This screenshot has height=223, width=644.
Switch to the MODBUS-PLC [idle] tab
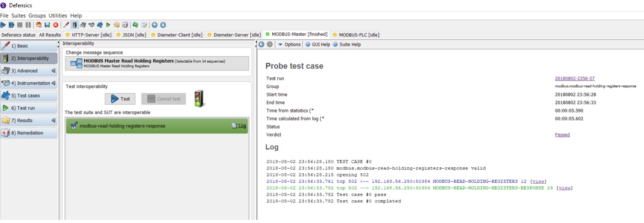click(x=356, y=35)
